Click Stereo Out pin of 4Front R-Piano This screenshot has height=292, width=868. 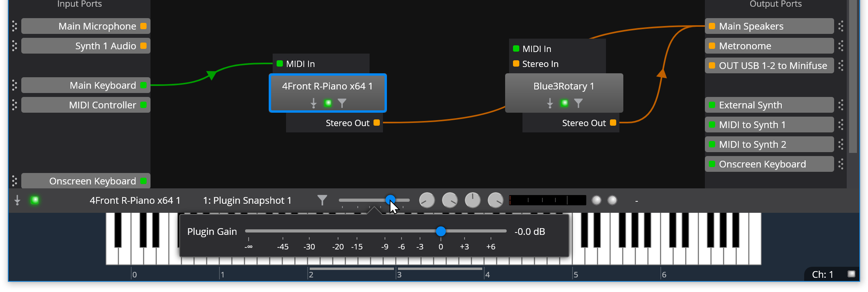pyautogui.click(x=377, y=123)
